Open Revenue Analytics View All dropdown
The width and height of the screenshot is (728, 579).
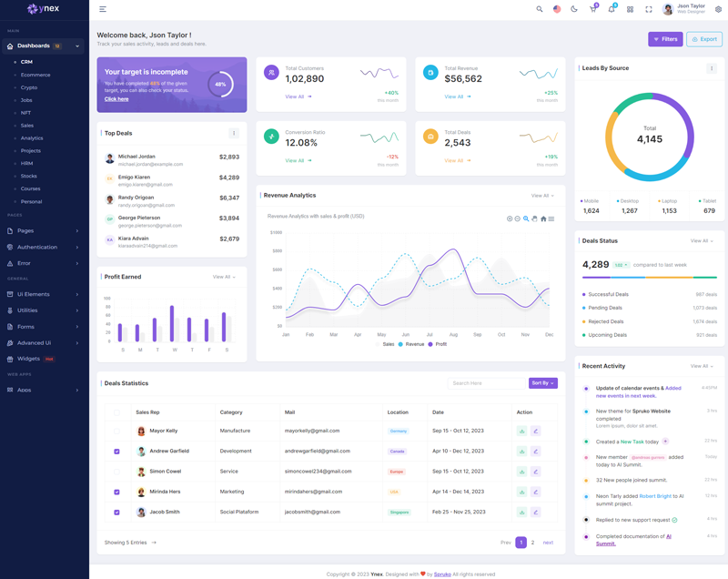tap(542, 196)
